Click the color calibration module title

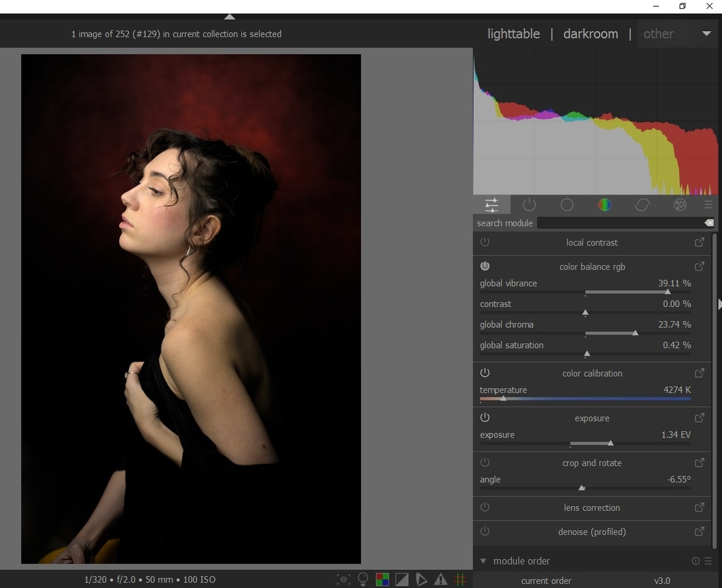point(592,373)
